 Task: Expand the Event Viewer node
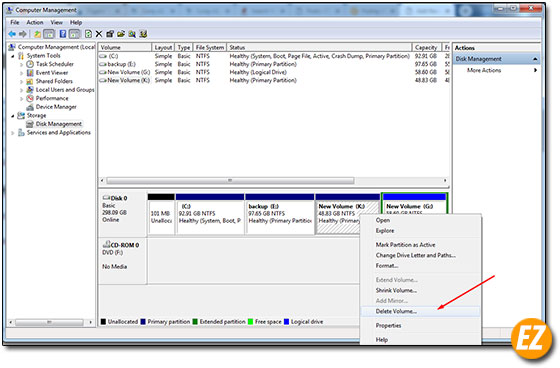tap(21, 73)
